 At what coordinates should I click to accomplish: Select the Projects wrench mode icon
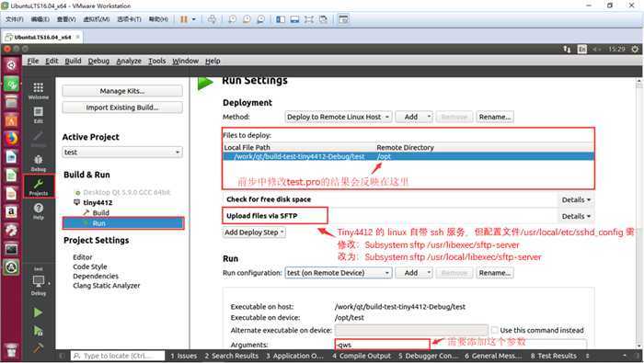[x=39, y=187]
